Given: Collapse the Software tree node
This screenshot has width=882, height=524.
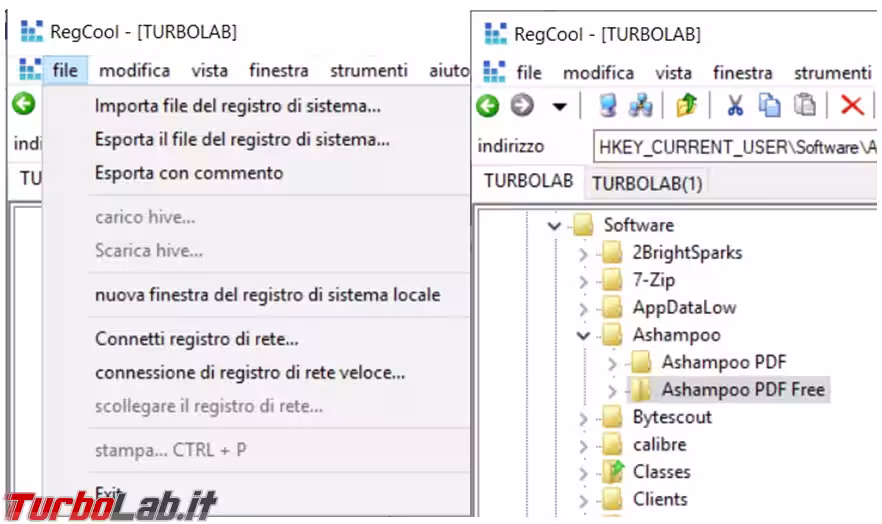Looking at the screenshot, I should 555,226.
